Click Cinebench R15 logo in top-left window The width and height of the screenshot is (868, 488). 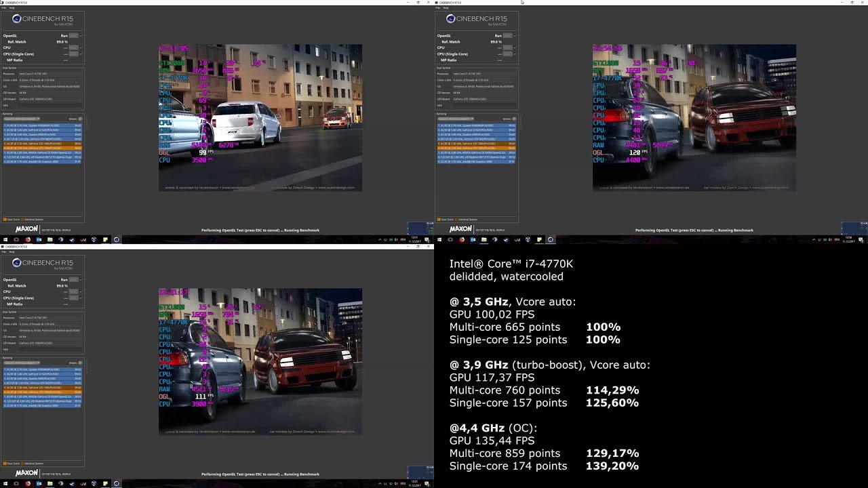click(43, 20)
